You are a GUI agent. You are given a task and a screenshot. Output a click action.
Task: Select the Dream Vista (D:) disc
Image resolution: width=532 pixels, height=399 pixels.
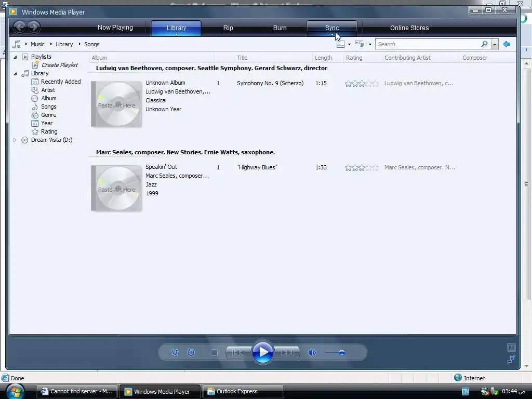tap(51, 140)
